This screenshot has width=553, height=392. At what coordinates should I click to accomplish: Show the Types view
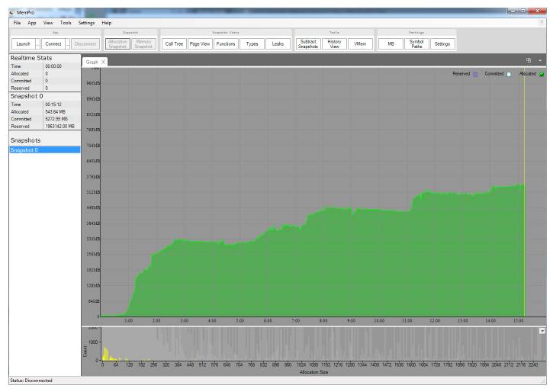252,44
